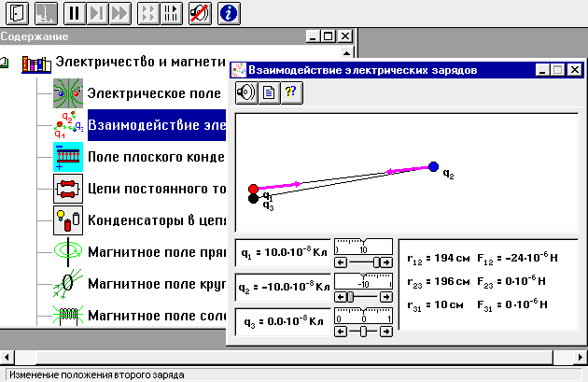Click the charges window title bar icon
The image size is (588, 382).
point(239,70)
